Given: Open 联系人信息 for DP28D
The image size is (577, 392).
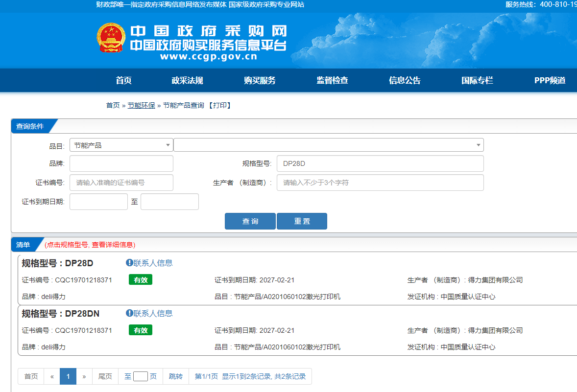Looking at the screenshot, I should [x=153, y=263].
